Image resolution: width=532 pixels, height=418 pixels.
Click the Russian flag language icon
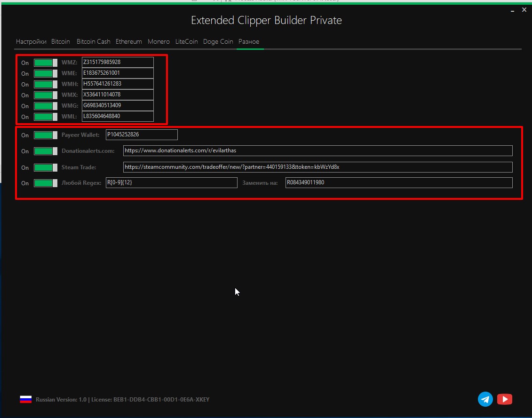[x=26, y=399]
